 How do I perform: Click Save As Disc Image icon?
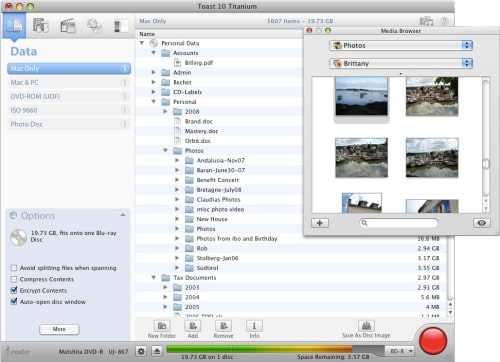pyautogui.click(x=366, y=326)
